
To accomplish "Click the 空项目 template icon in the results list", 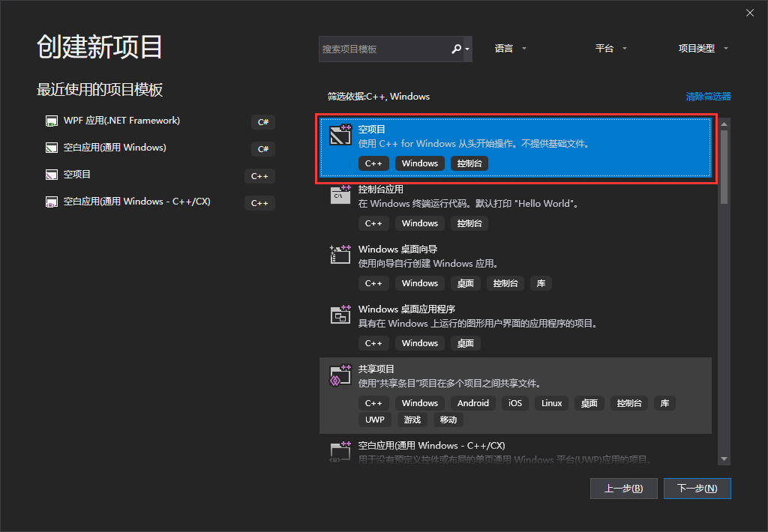I will (x=340, y=135).
